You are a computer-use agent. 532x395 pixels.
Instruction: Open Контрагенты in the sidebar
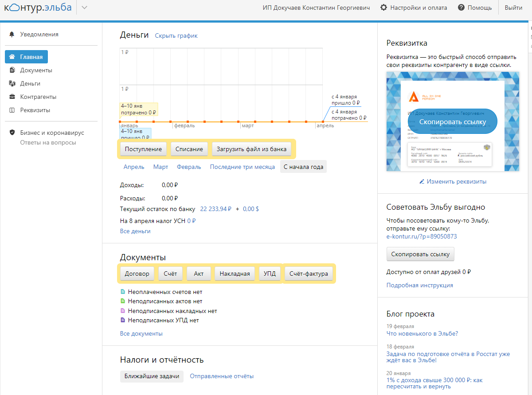pos(38,97)
